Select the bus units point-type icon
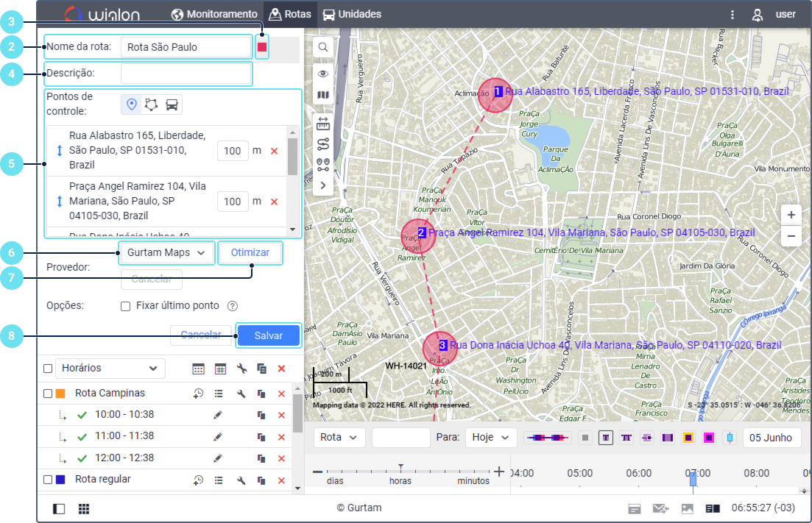This screenshot has width=812, height=523. [172, 104]
